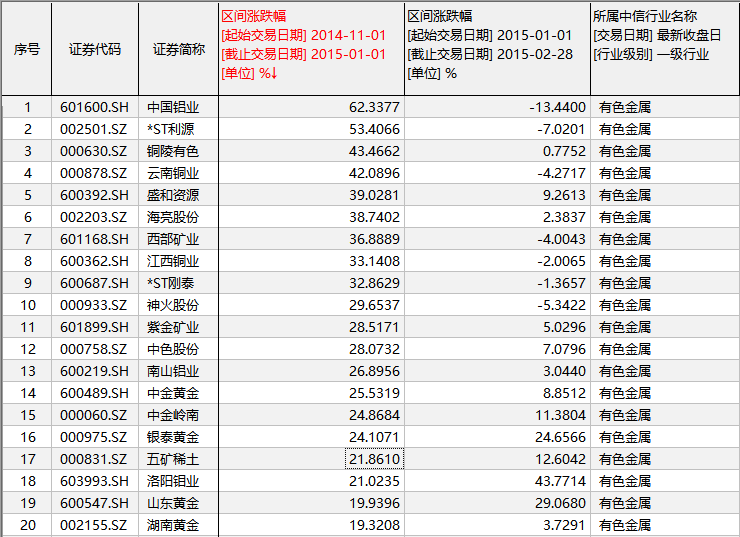Click the value -13.4400
The image size is (740, 537).
pos(557,107)
